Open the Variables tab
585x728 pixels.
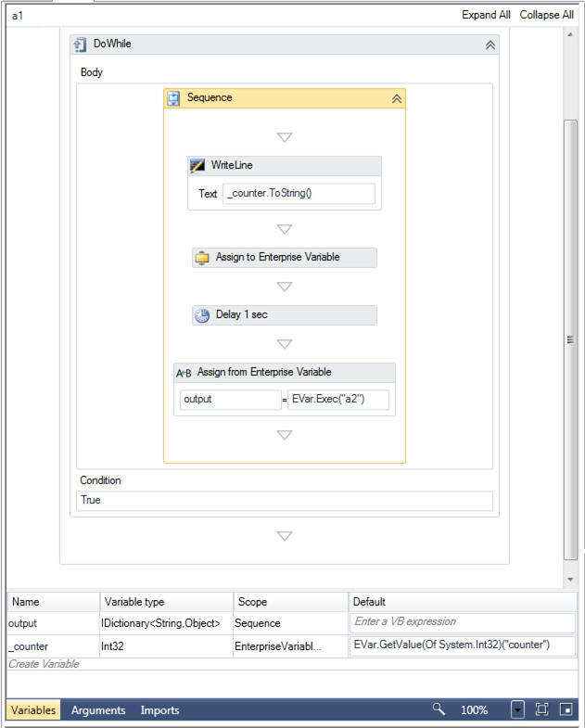(33, 709)
